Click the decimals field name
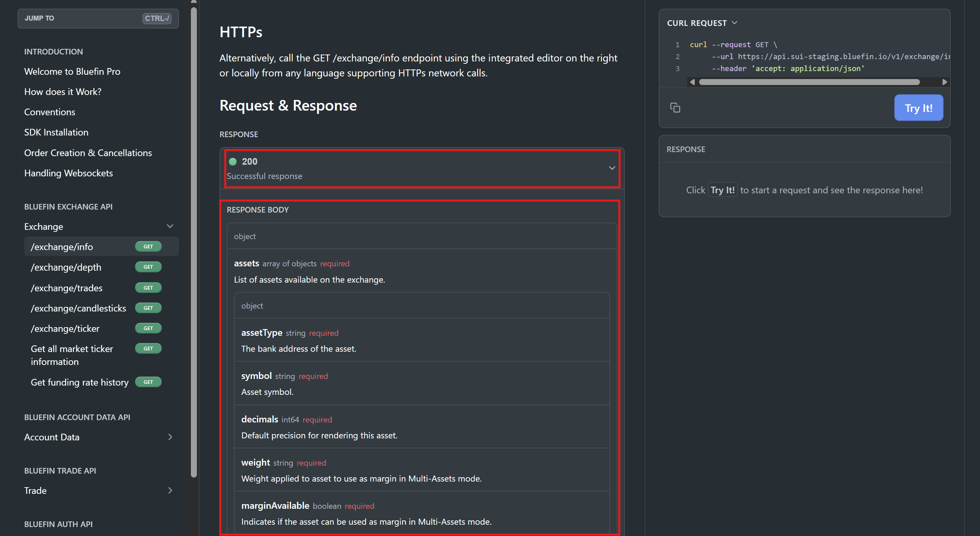The width and height of the screenshot is (980, 536). tap(260, 419)
